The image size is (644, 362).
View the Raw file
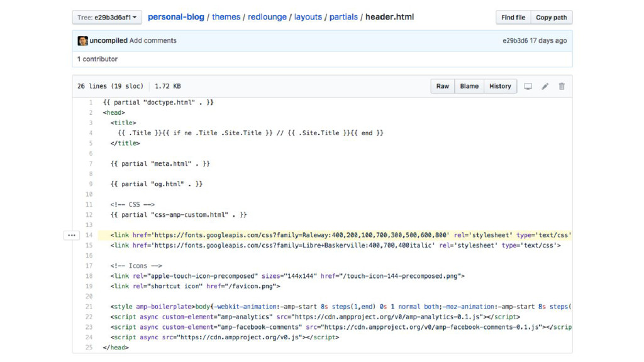tap(442, 86)
